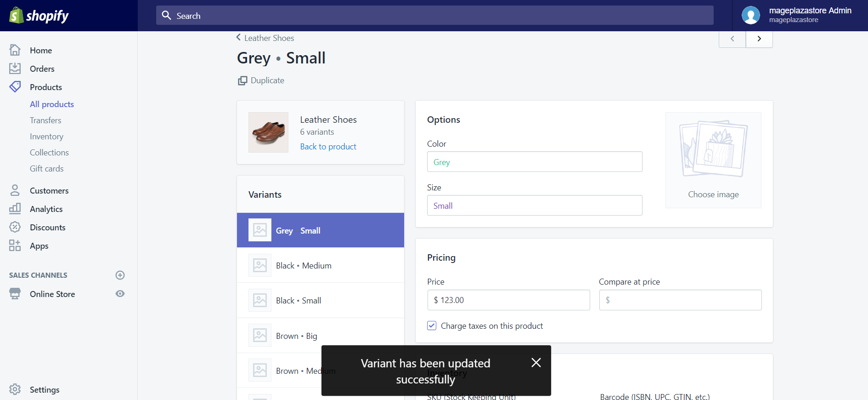The width and height of the screenshot is (868, 400).
Task: Open Customers in the sidebar
Action: [49, 190]
